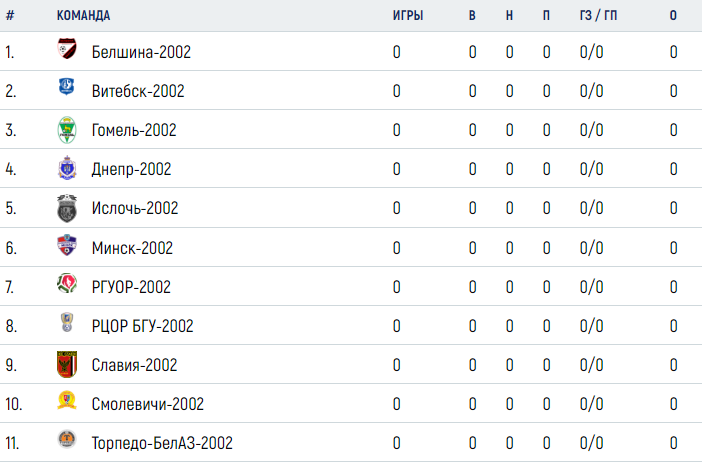Open the Торпедо-БелАЗ-2002 team page
This screenshot has width=702, height=464.
pos(162,443)
